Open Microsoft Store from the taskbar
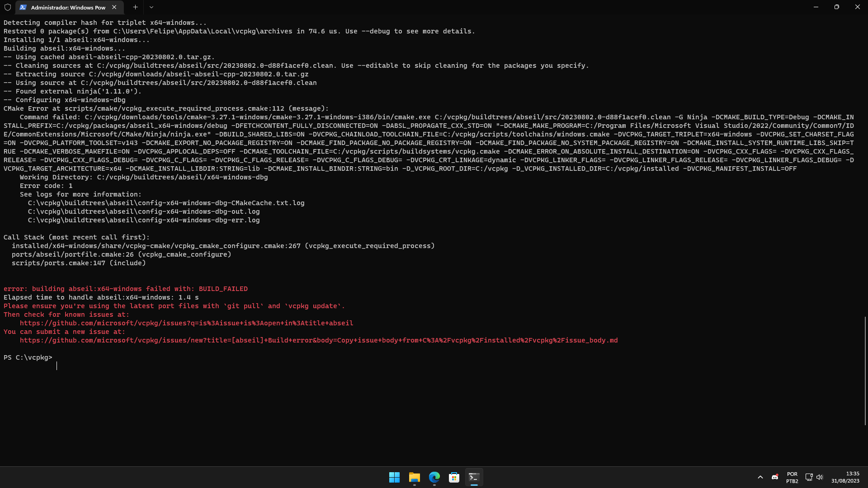 [x=454, y=477]
